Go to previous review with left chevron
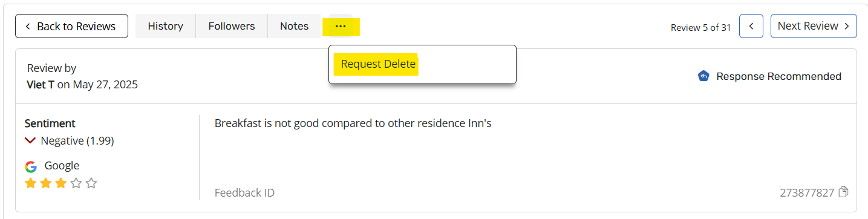 [751, 26]
